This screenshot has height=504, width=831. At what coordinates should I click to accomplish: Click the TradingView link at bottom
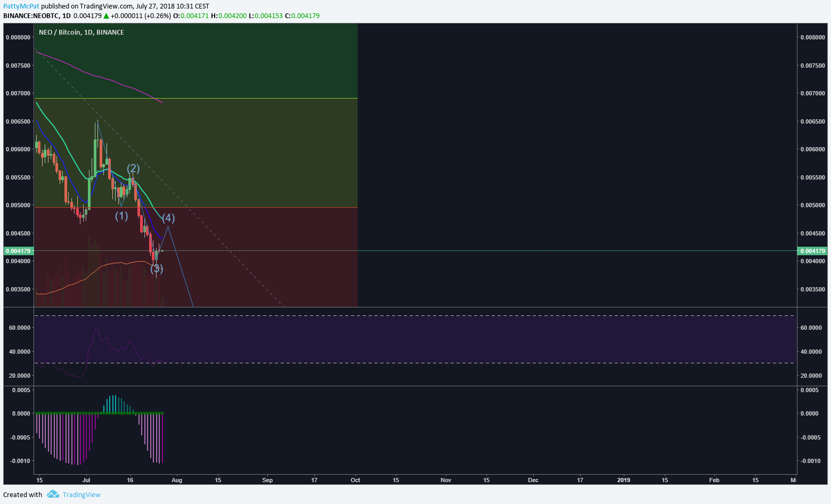point(82,494)
